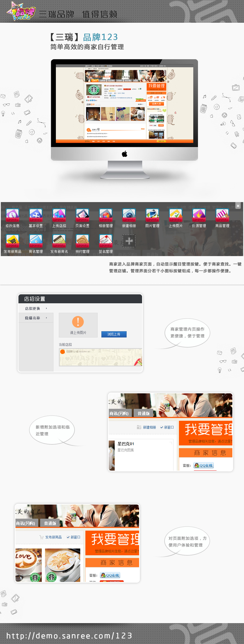Expand the 店招更换 menu row
This screenshot has height=644, width=244.
coord(36,308)
